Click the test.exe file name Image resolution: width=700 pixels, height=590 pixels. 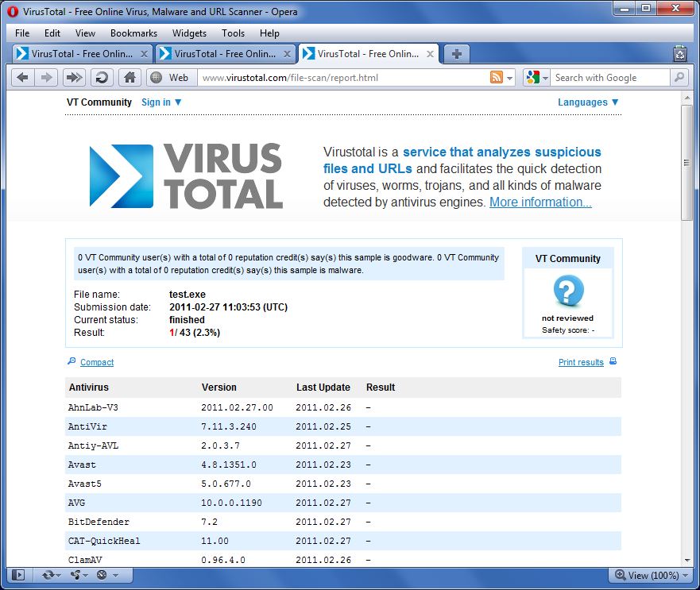coord(188,295)
